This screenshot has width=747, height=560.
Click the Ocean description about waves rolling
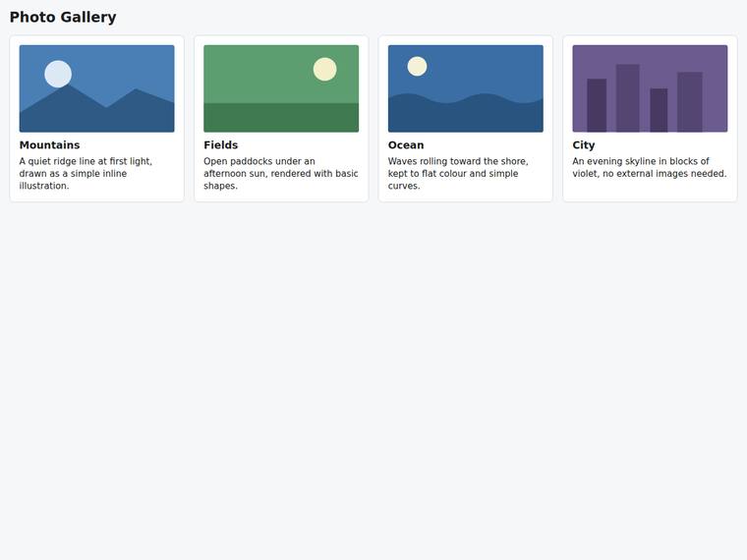pyautogui.click(x=458, y=173)
